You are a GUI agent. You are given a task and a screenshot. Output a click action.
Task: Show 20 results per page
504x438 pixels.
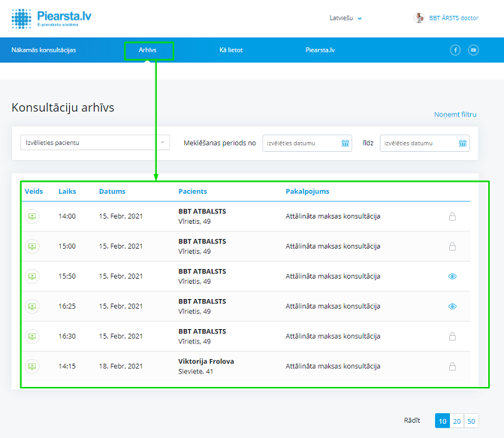pos(457,421)
